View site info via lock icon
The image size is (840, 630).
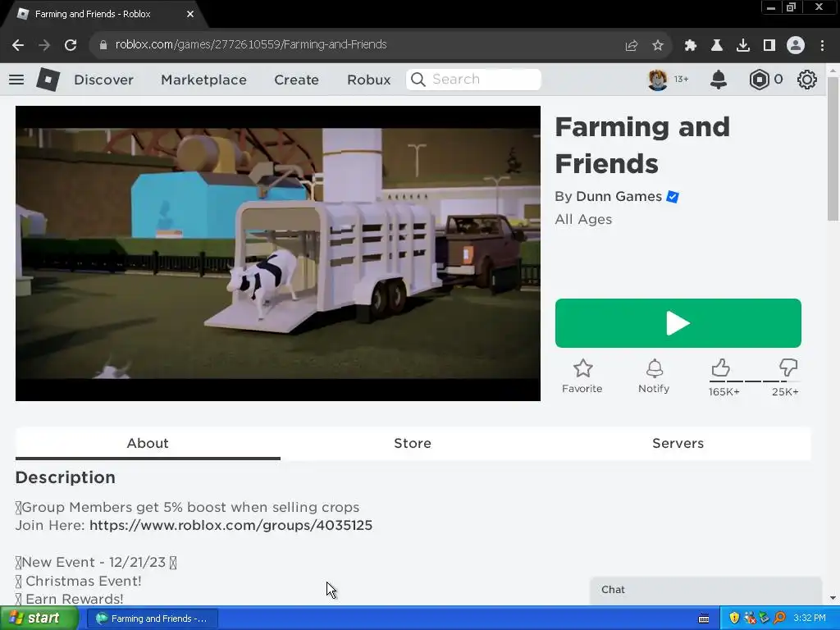pos(103,45)
